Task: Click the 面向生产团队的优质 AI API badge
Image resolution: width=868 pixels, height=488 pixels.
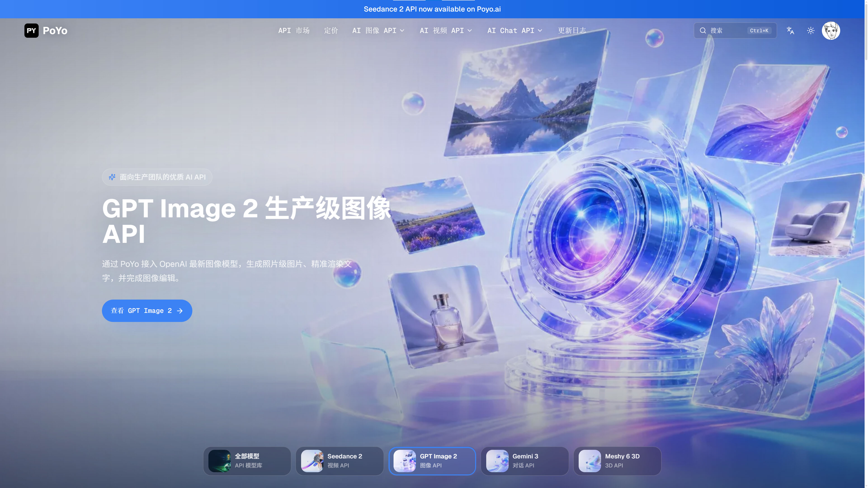Action: click(x=157, y=177)
